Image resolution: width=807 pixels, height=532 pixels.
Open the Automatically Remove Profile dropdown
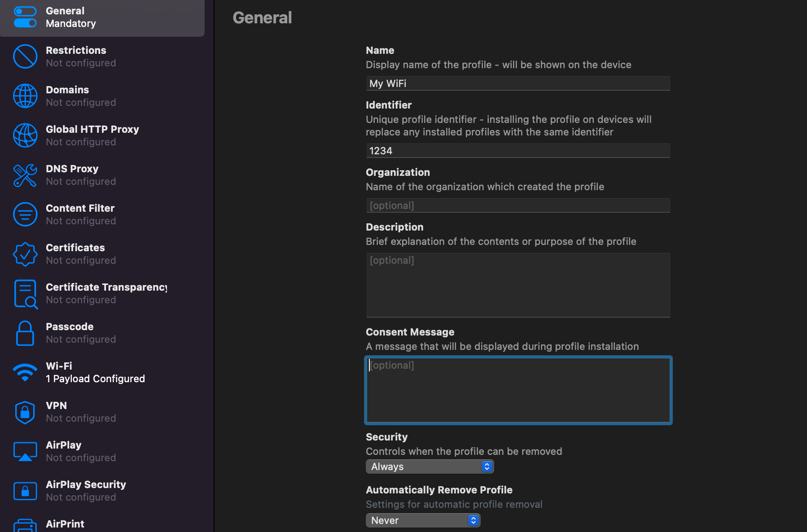422,520
